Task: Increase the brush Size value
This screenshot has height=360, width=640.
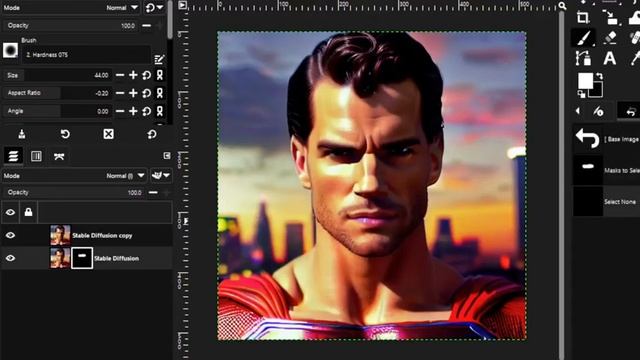Action: tap(133, 75)
